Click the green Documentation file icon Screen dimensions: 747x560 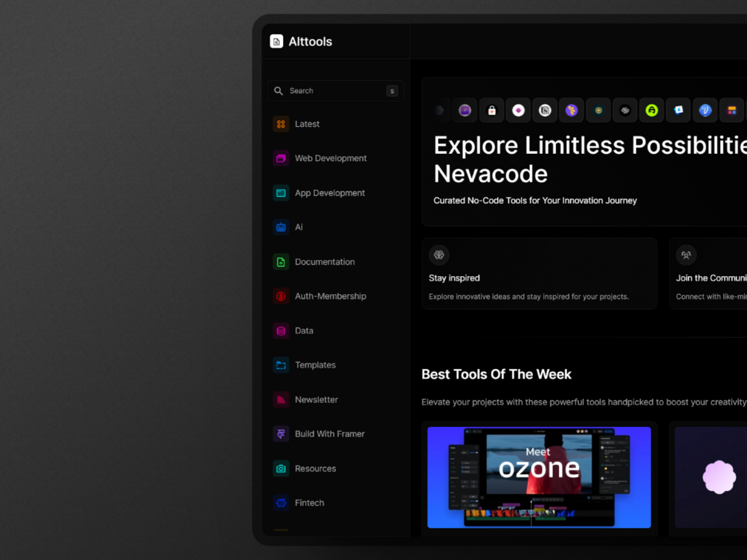point(281,262)
